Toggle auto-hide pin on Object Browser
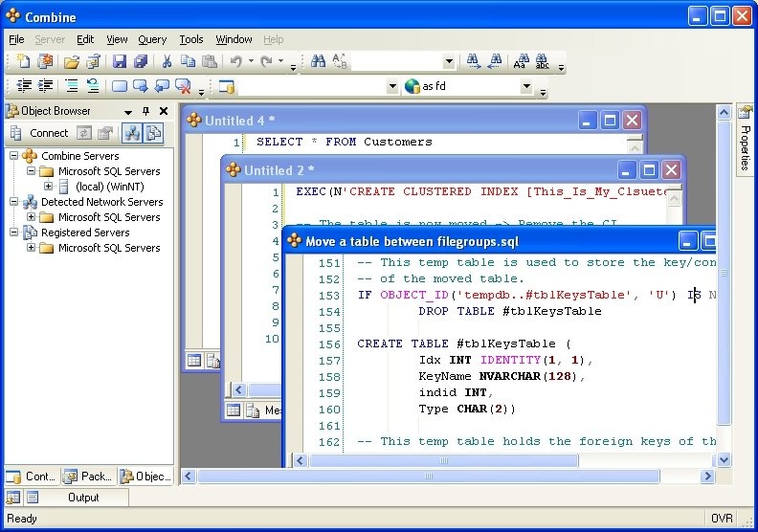The width and height of the screenshot is (758, 532). (x=145, y=111)
